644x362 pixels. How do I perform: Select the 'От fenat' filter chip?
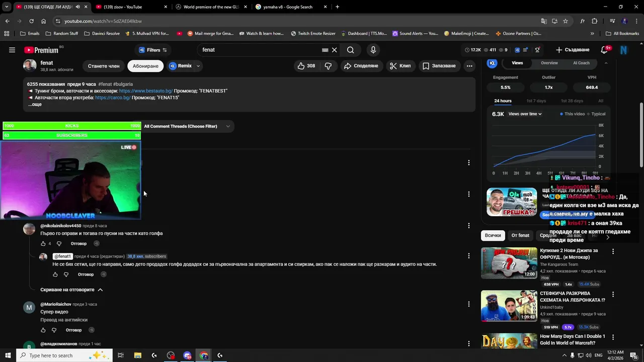tap(520, 235)
